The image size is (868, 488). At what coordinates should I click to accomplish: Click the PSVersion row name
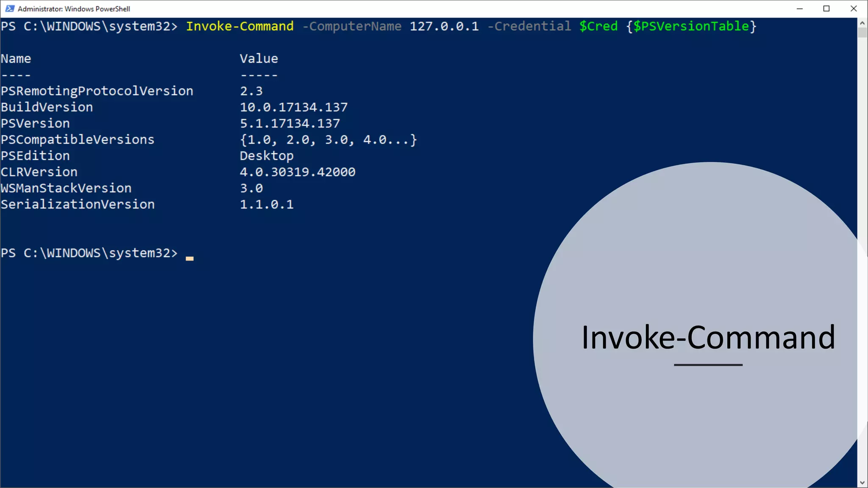point(35,123)
